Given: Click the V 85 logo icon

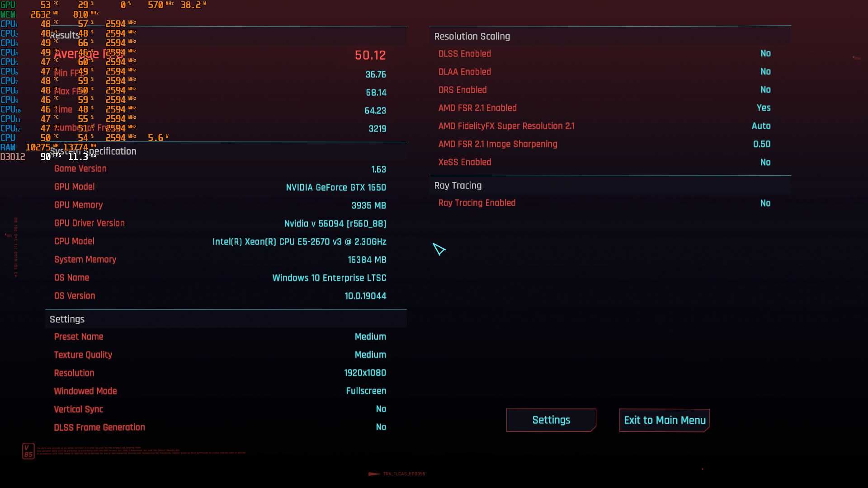Looking at the screenshot, I should [x=28, y=451].
